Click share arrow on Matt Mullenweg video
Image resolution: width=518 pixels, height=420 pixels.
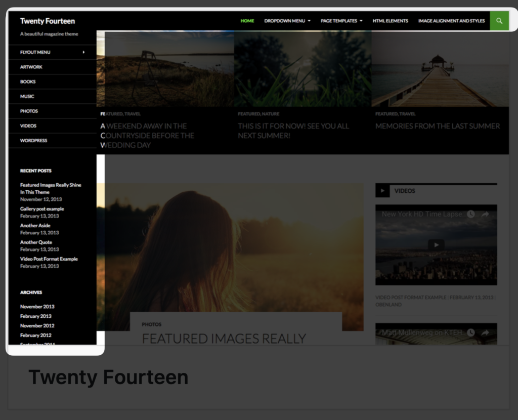coord(485,332)
